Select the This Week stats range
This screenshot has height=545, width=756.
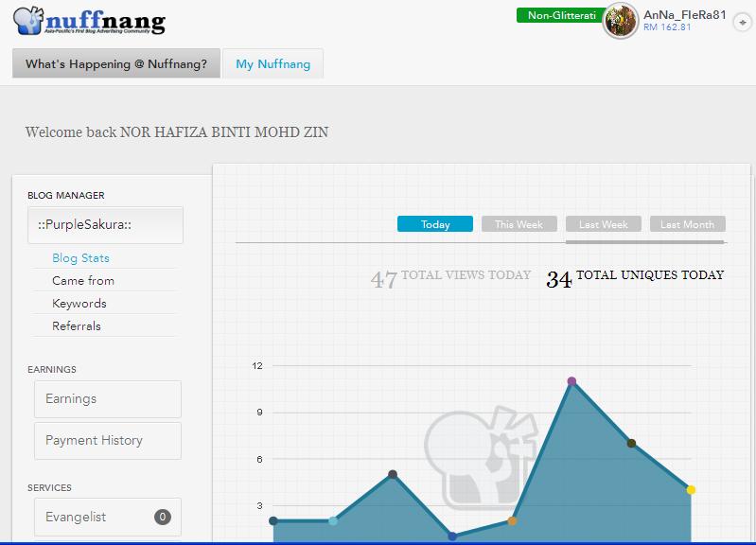(519, 224)
